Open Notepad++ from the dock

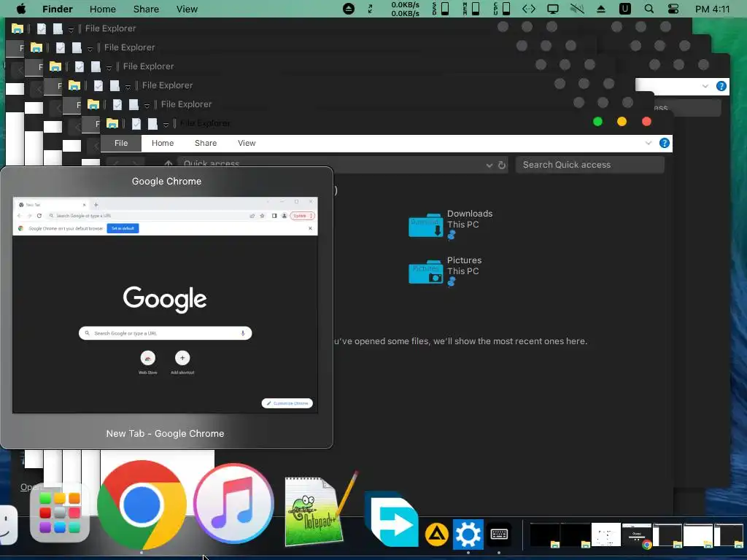[321, 508]
